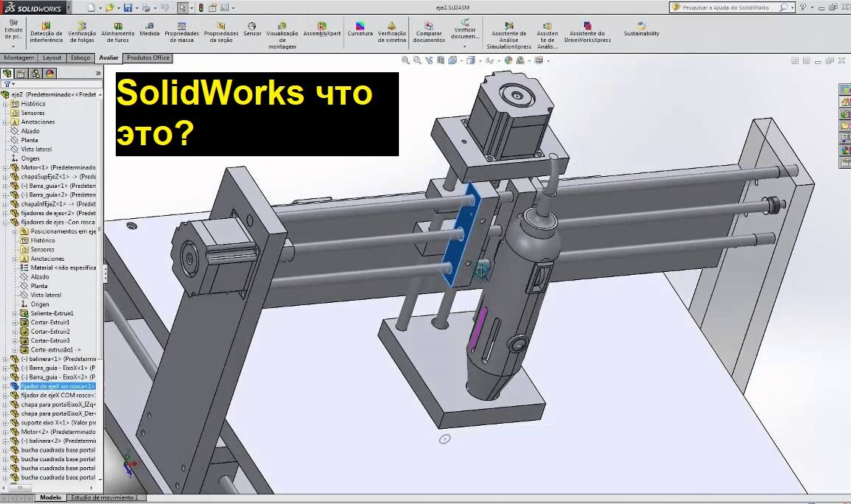Select suporte eixo X<1> component

58,423
